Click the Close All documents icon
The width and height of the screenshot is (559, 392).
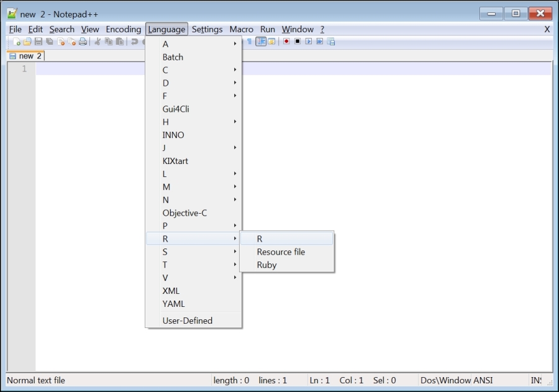click(71, 42)
